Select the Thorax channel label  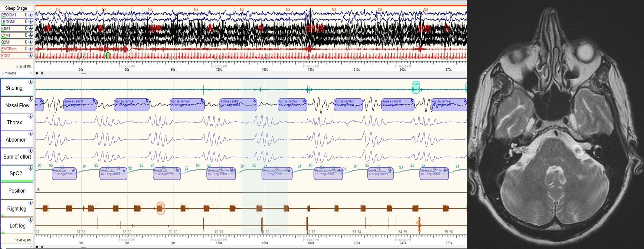pos(15,122)
